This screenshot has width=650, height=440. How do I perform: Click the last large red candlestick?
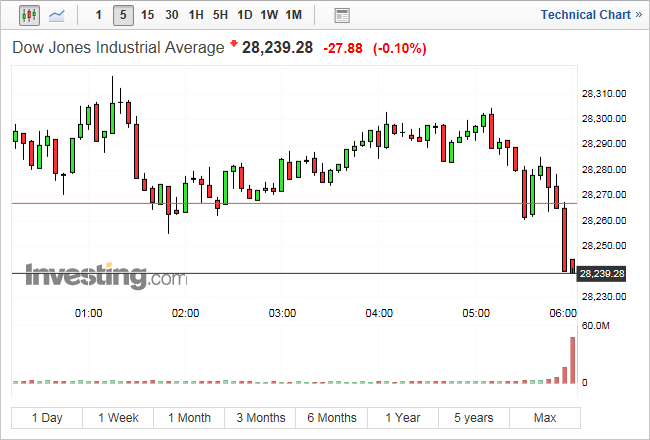pos(564,240)
